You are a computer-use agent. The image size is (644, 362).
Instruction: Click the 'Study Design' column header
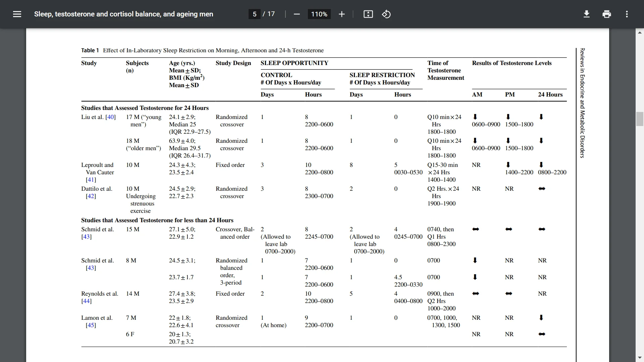[233, 63]
